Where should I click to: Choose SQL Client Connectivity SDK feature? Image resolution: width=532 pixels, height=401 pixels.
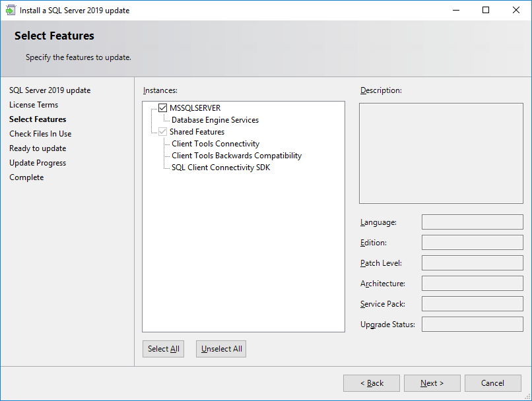[x=220, y=167]
